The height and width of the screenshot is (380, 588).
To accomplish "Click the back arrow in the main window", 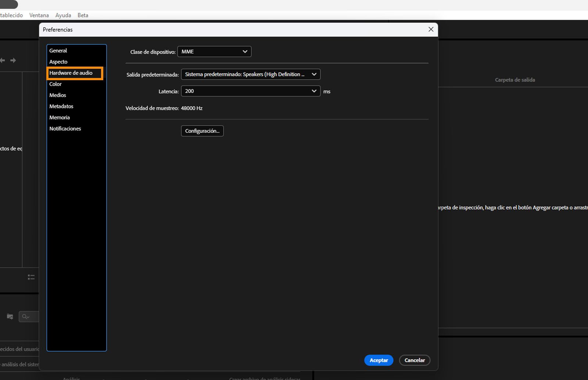I will [x=2, y=60].
